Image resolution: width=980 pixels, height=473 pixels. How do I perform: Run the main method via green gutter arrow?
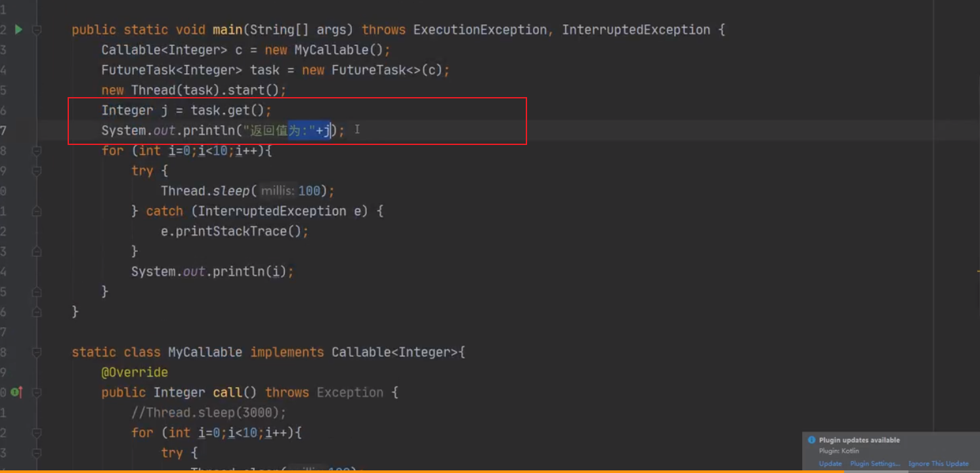(18, 29)
